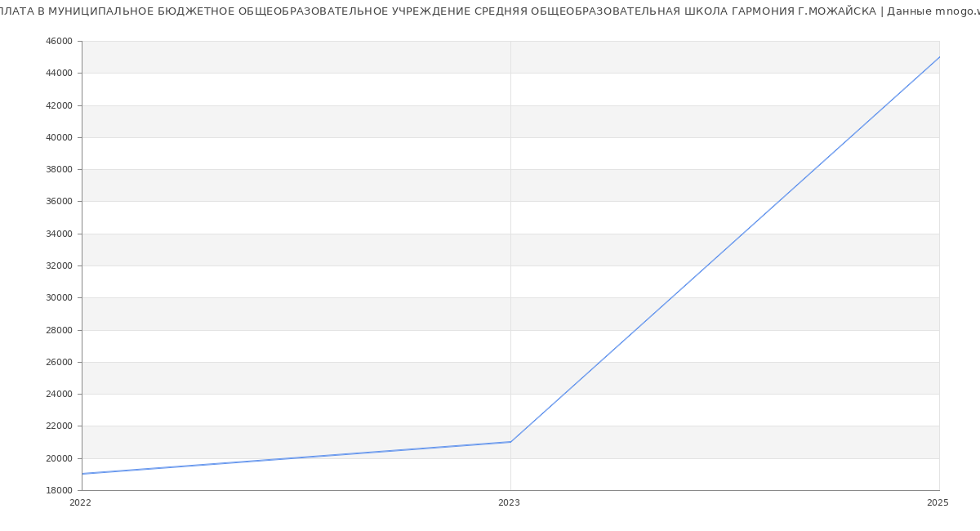Click the 2022 x-axis label
The width and height of the screenshot is (980, 531).
(x=81, y=502)
